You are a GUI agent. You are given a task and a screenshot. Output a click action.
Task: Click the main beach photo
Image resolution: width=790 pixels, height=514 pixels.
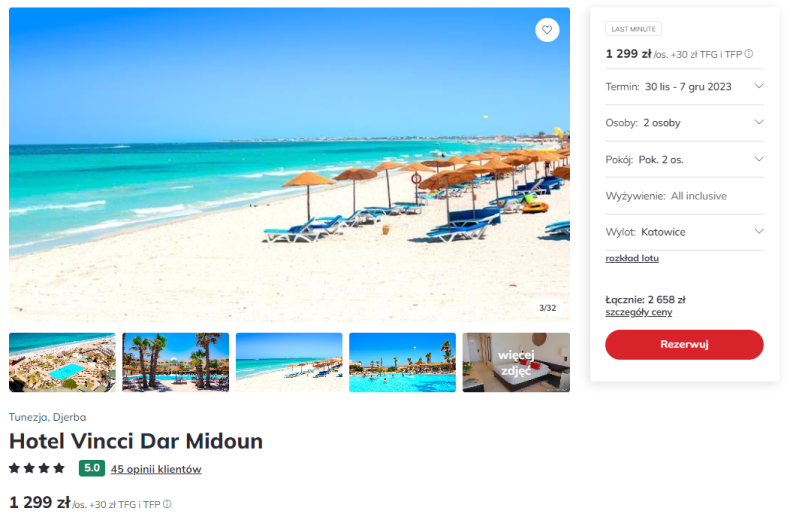click(289, 165)
